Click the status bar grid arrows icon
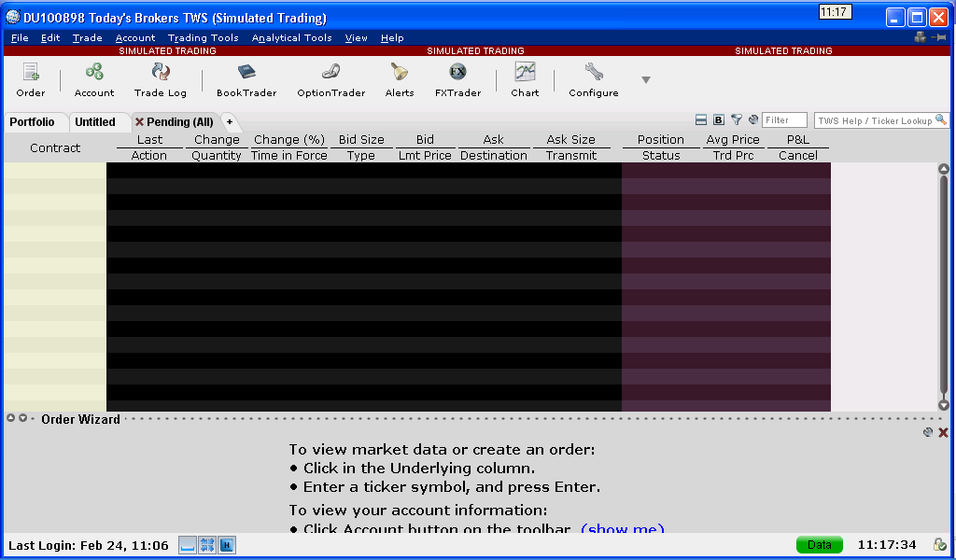The width and height of the screenshot is (956, 560). click(x=207, y=545)
